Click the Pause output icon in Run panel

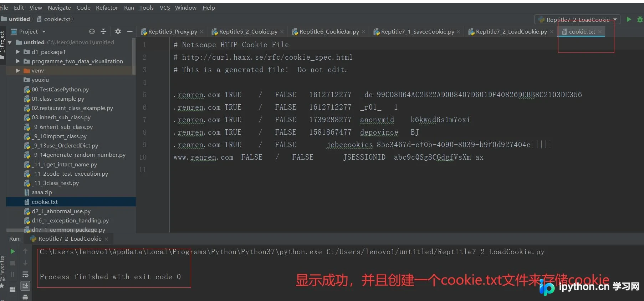pos(12,274)
